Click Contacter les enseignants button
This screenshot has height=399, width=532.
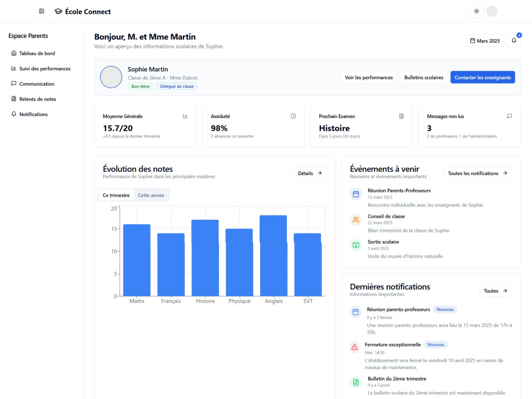point(483,77)
